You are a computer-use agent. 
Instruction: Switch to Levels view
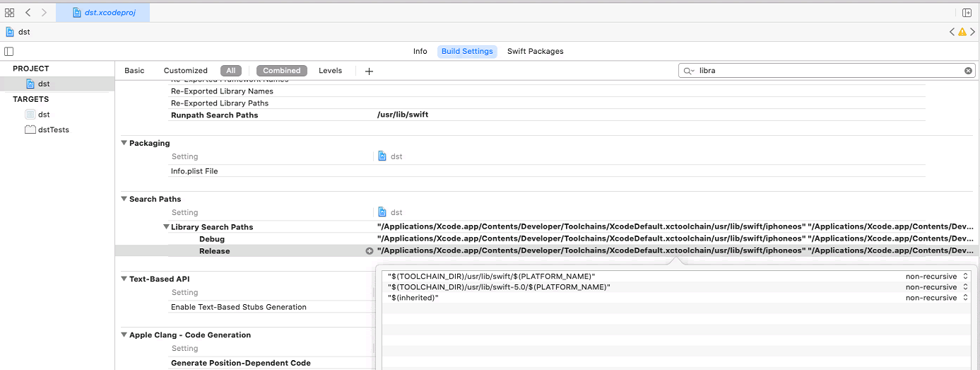coord(330,71)
